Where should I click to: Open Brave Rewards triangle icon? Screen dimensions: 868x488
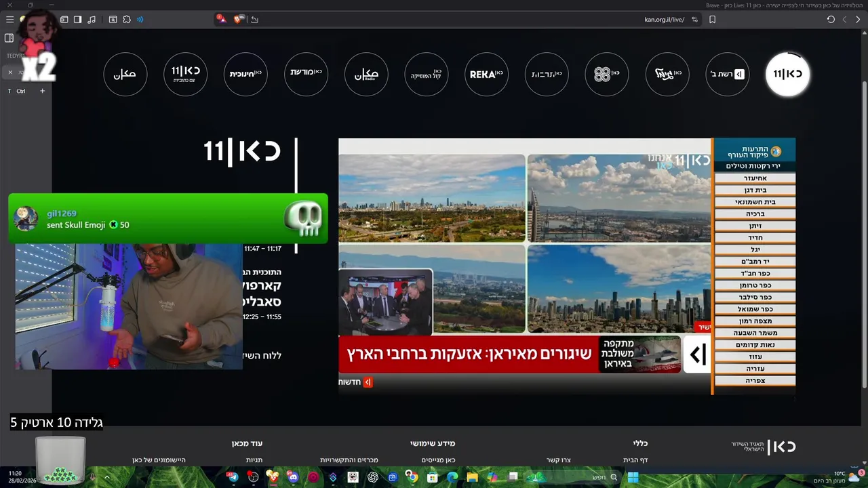pyautogui.click(x=222, y=19)
